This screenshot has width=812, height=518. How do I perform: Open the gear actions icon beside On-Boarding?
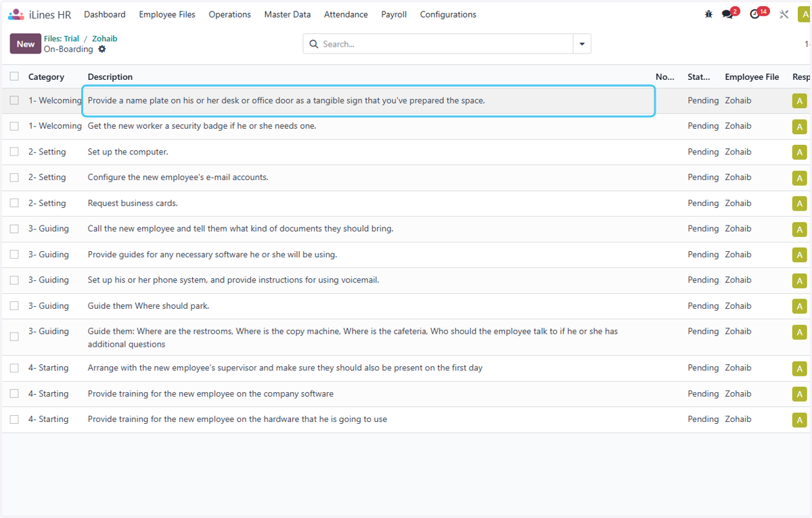tap(102, 49)
